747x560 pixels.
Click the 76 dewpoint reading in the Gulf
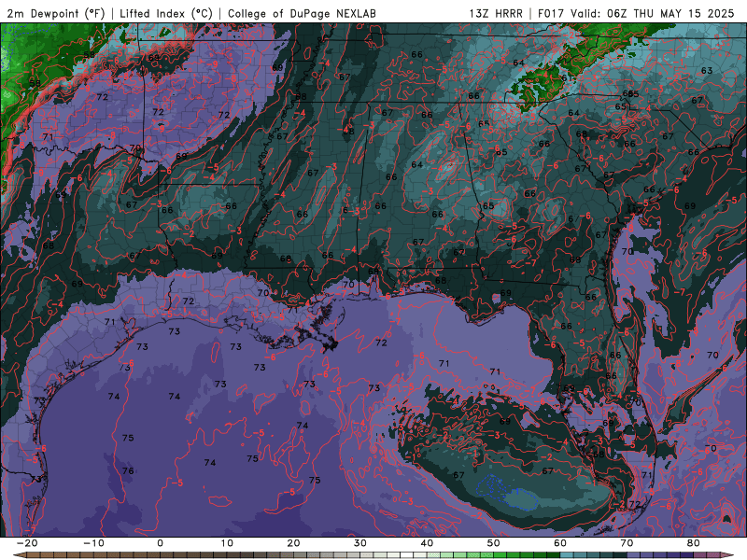(128, 470)
